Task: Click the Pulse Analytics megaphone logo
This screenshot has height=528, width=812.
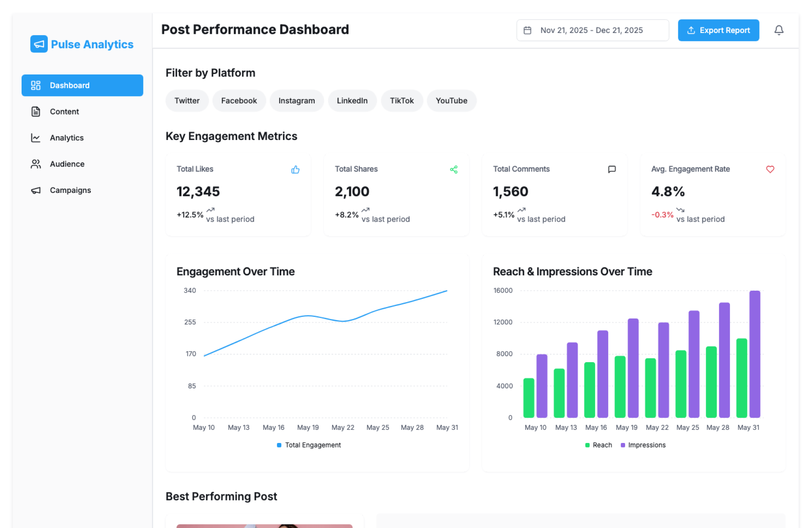Action: click(x=39, y=44)
